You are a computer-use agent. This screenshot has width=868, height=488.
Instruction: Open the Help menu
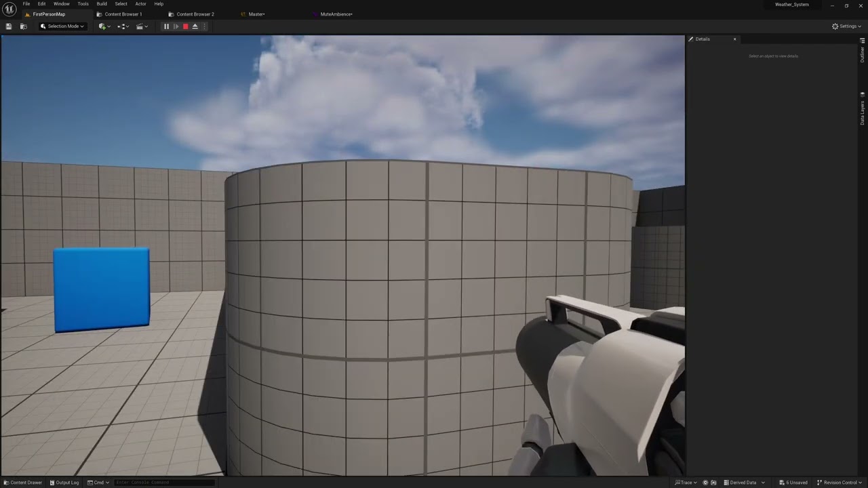pos(159,4)
